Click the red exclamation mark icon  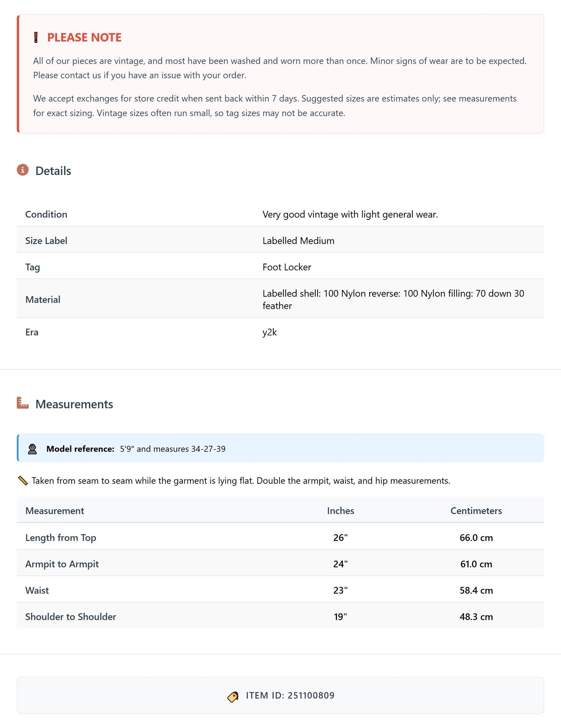(x=36, y=38)
